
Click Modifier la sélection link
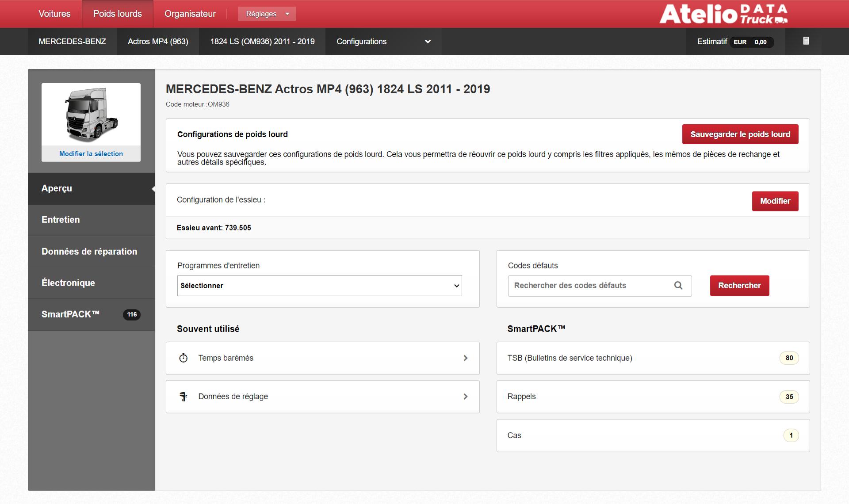(91, 154)
